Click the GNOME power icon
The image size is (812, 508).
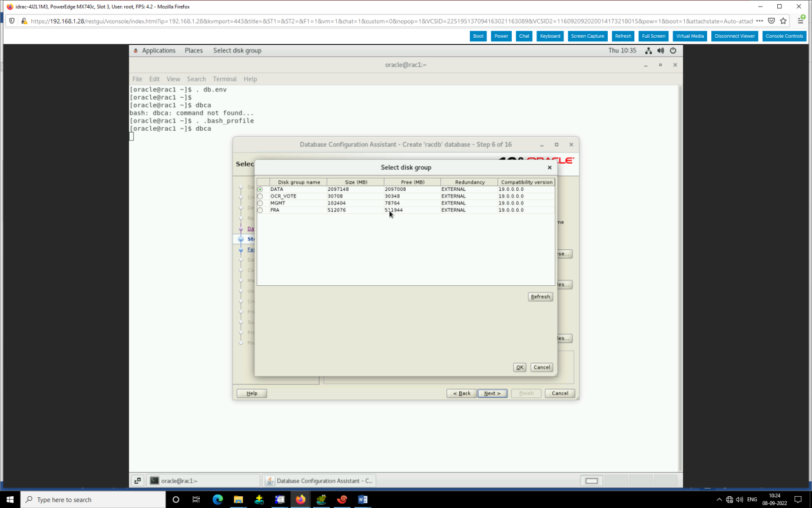[x=673, y=51]
